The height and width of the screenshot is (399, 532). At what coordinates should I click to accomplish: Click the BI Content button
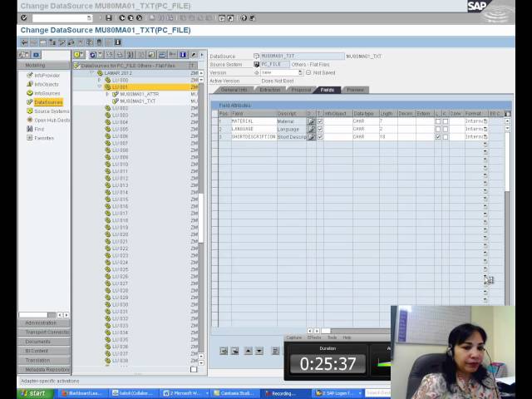[44, 351]
